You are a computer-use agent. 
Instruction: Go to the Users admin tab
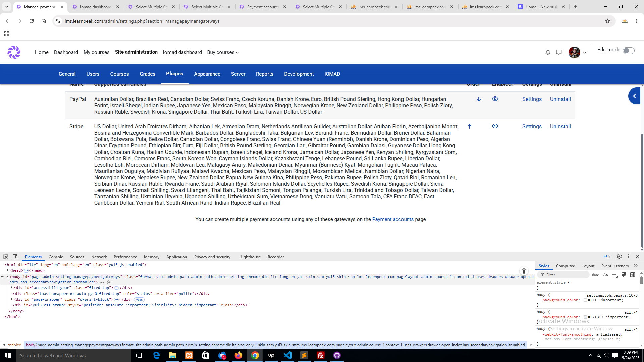tap(93, 74)
